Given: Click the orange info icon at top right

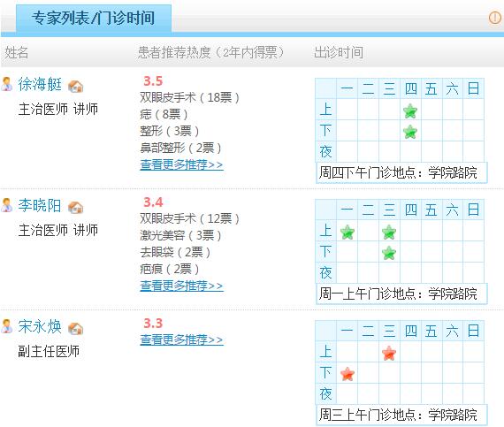Looking at the screenshot, I should coord(495,18).
